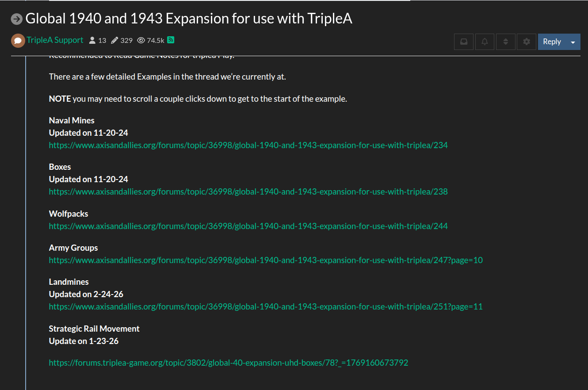
Task: Open the bell watch-topic notification menu
Action: (485, 42)
